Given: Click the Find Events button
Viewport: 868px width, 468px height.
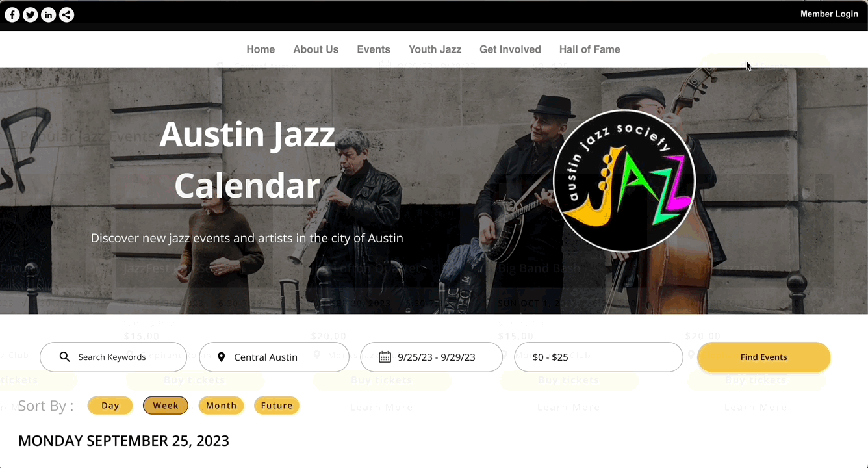Looking at the screenshot, I should (x=763, y=357).
